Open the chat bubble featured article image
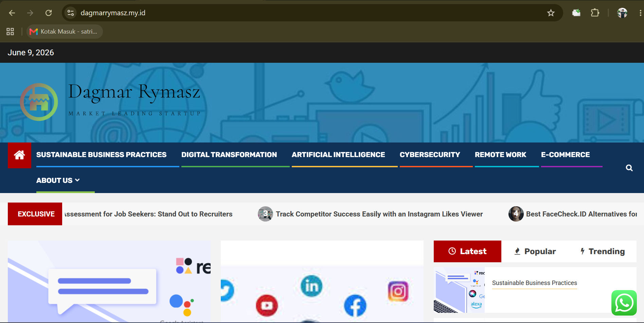The height and width of the screenshot is (323, 644). [x=109, y=281]
